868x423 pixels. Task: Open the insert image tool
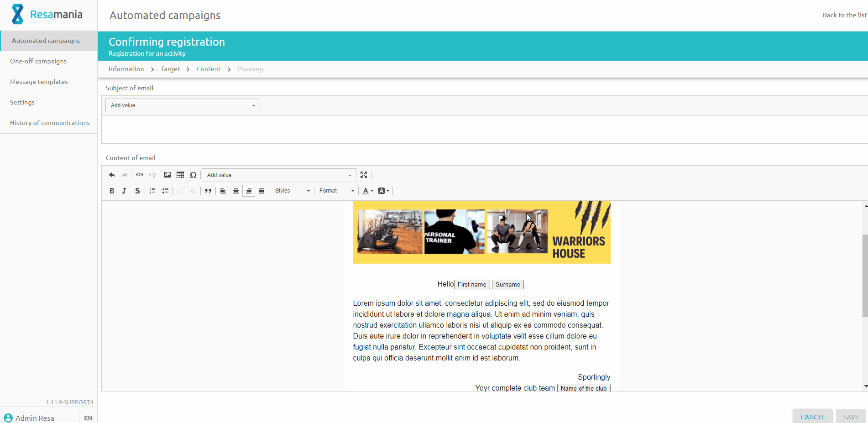(x=167, y=175)
